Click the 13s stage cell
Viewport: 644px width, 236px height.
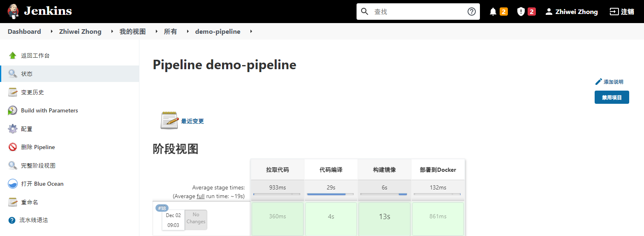click(x=385, y=219)
